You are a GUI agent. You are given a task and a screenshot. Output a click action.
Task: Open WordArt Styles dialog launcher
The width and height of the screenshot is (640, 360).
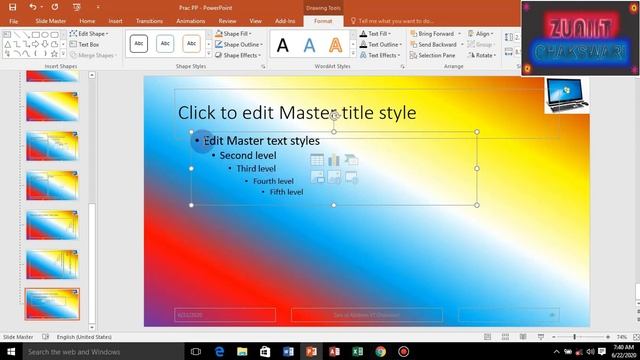pyautogui.click(x=402, y=66)
